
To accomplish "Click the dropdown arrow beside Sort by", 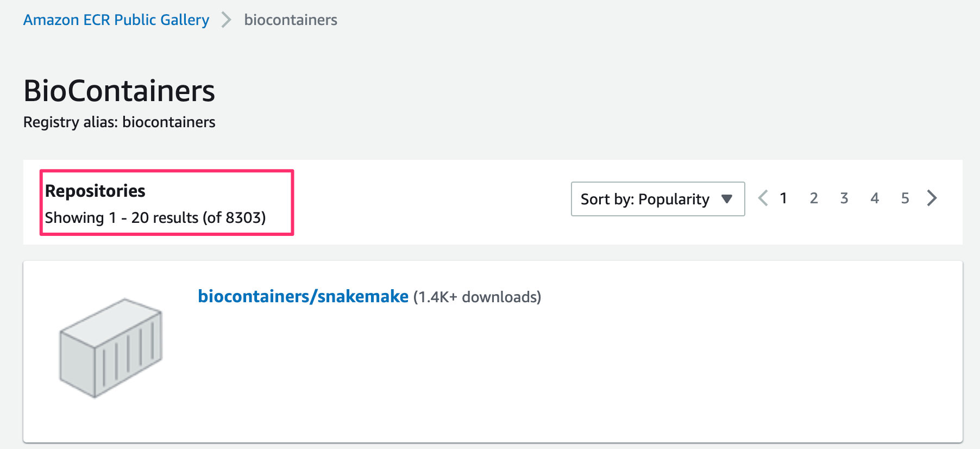I will pyautogui.click(x=728, y=199).
